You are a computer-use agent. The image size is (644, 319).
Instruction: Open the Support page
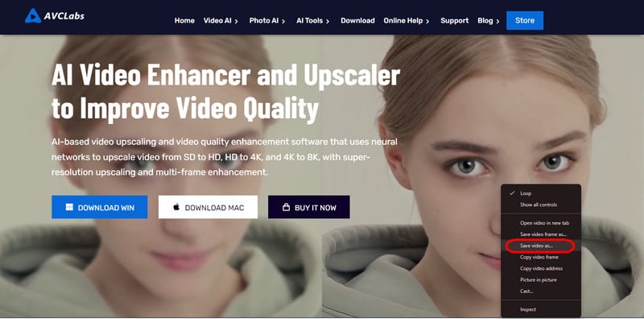(454, 21)
